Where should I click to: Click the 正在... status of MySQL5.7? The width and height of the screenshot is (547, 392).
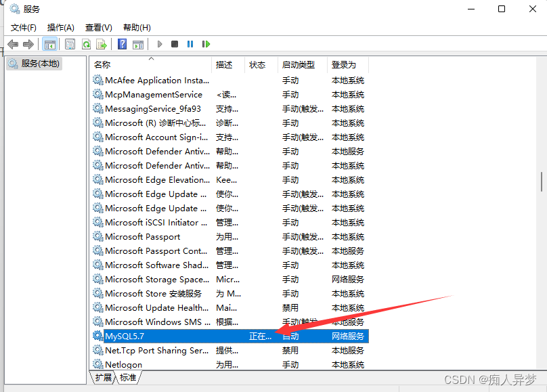point(260,336)
